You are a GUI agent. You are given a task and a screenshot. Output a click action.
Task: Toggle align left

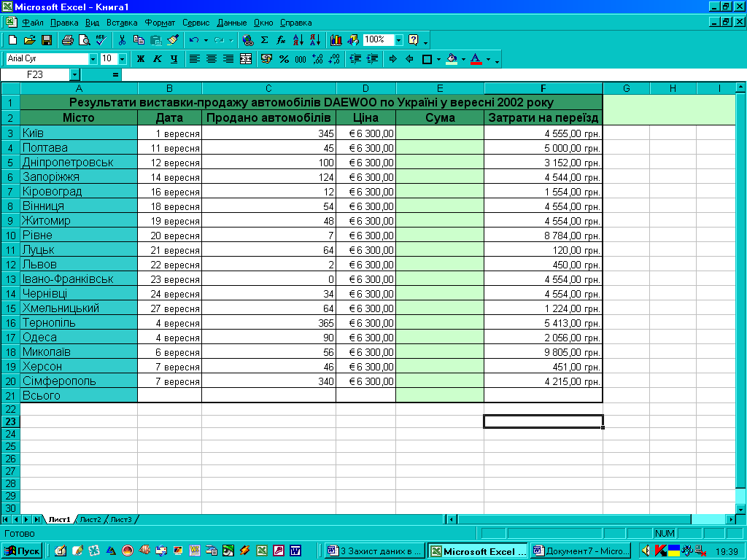point(194,59)
